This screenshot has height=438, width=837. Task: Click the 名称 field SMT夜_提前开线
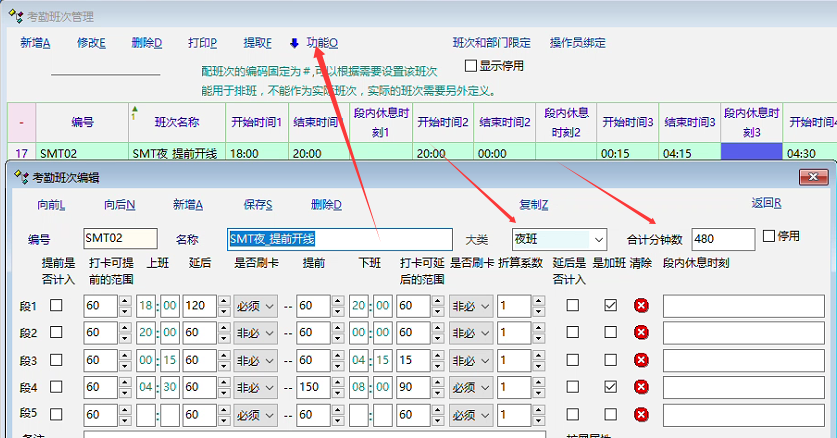[x=339, y=240]
